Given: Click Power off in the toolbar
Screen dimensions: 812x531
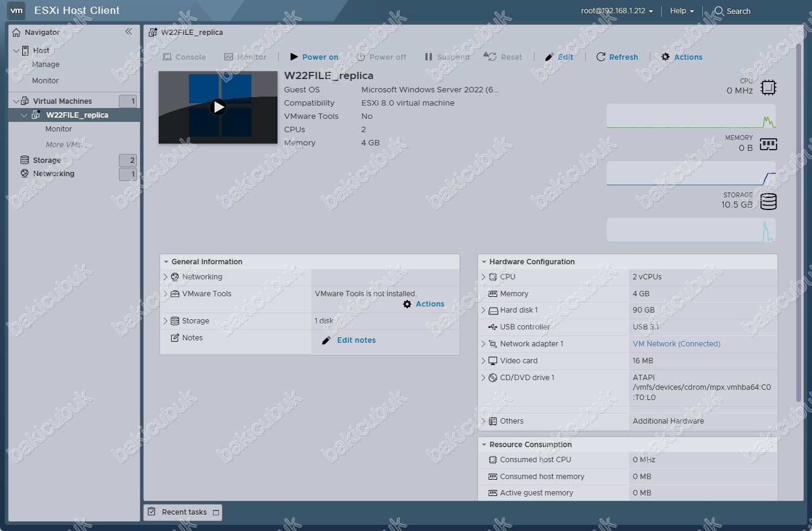Looking at the screenshot, I should (x=381, y=57).
